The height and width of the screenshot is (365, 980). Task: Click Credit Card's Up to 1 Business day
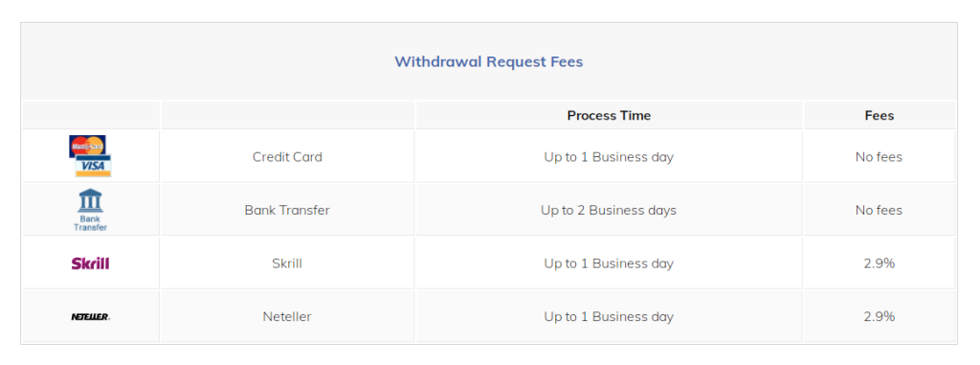pyautogui.click(x=609, y=157)
